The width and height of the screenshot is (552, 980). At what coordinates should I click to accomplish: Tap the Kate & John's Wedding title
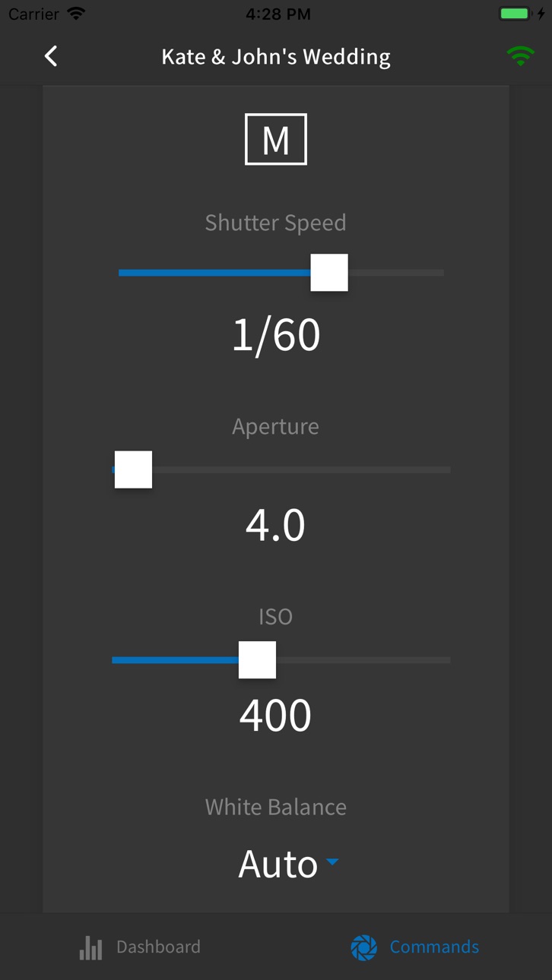[276, 57]
